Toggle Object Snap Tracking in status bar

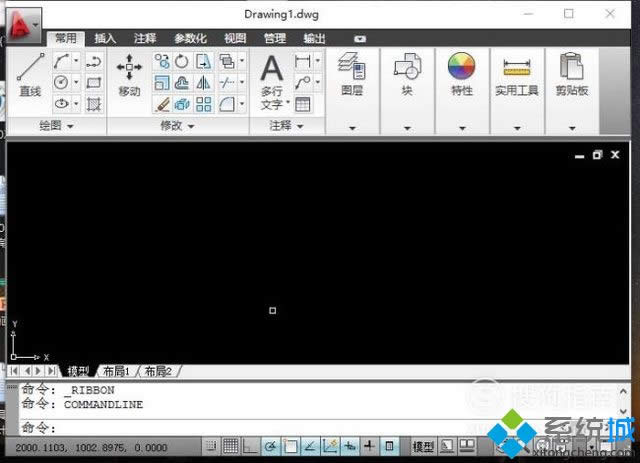310,446
